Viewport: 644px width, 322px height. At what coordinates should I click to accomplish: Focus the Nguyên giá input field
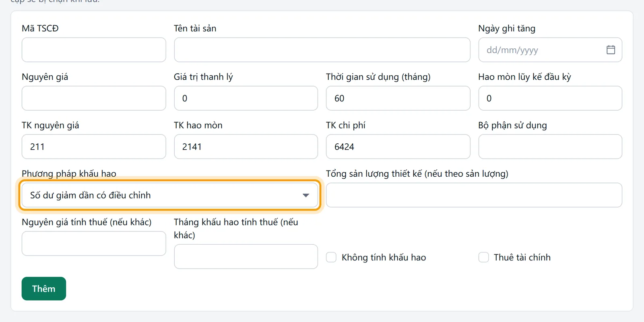(x=94, y=98)
